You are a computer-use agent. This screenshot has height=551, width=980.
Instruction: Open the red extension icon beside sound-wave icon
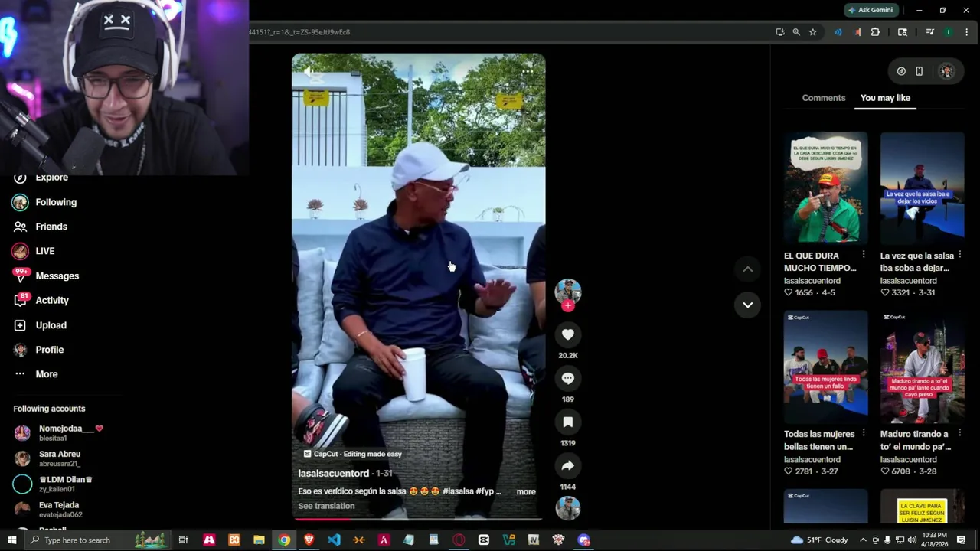pos(857,32)
